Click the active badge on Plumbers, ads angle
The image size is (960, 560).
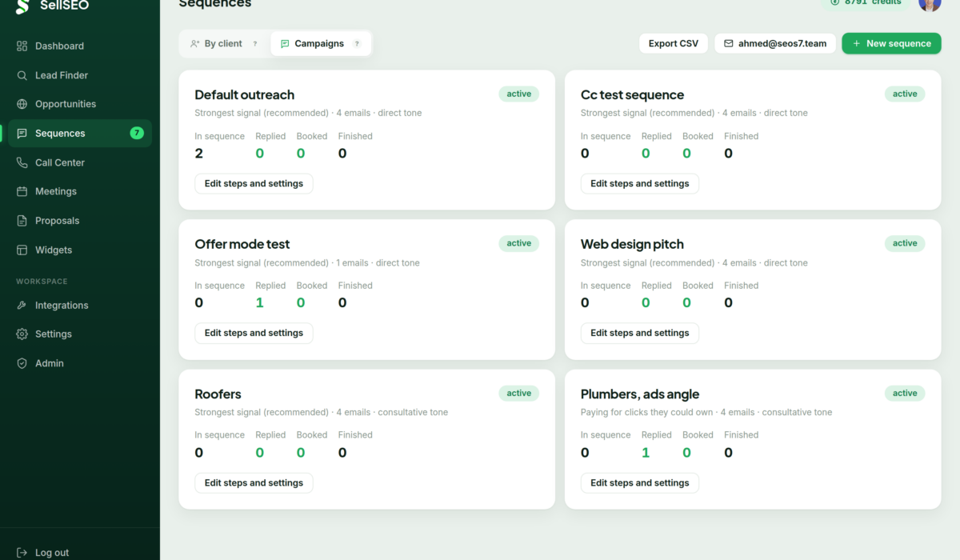(x=905, y=394)
